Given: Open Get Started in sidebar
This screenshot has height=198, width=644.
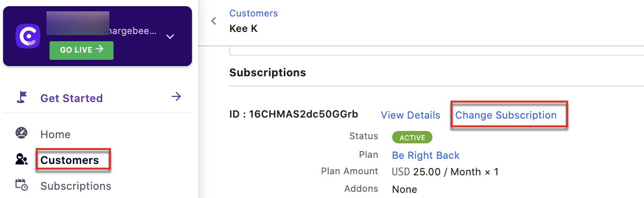Looking at the screenshot, I should (72, 98).
